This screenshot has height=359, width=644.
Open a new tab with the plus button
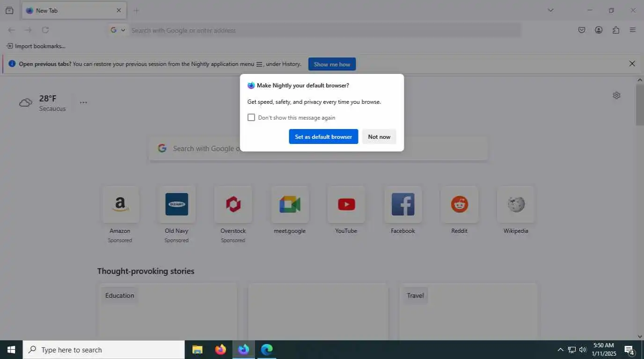pyautogui.click(x=136, y=10)
